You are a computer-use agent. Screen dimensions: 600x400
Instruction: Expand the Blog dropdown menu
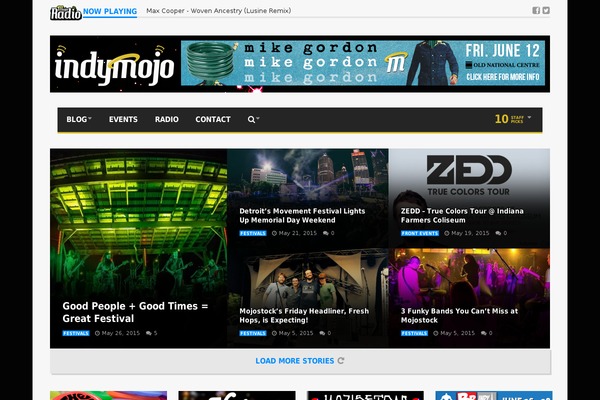[x=79, y=119]
